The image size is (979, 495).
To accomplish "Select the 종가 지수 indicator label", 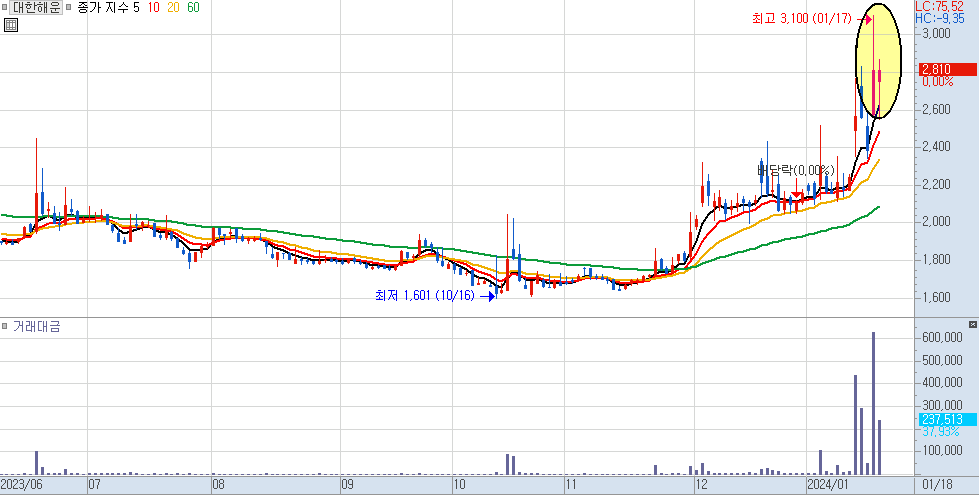I will 103,8.
